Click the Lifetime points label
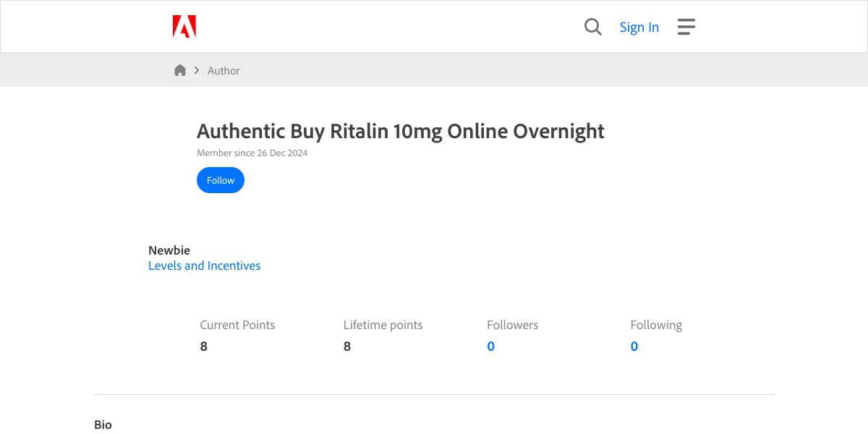Viewport: 868px width, 434px height. [383, 325]
